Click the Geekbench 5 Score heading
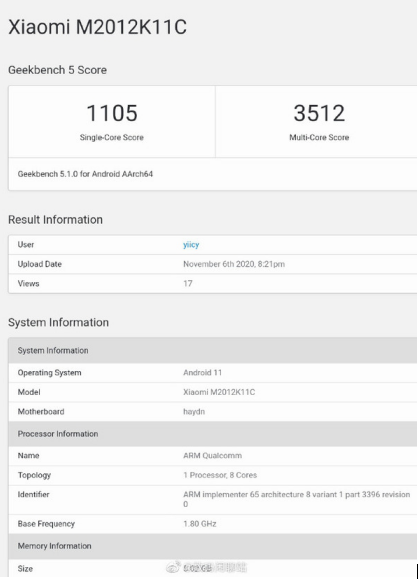This screenshot has width=418, height=584. (57, 70)
